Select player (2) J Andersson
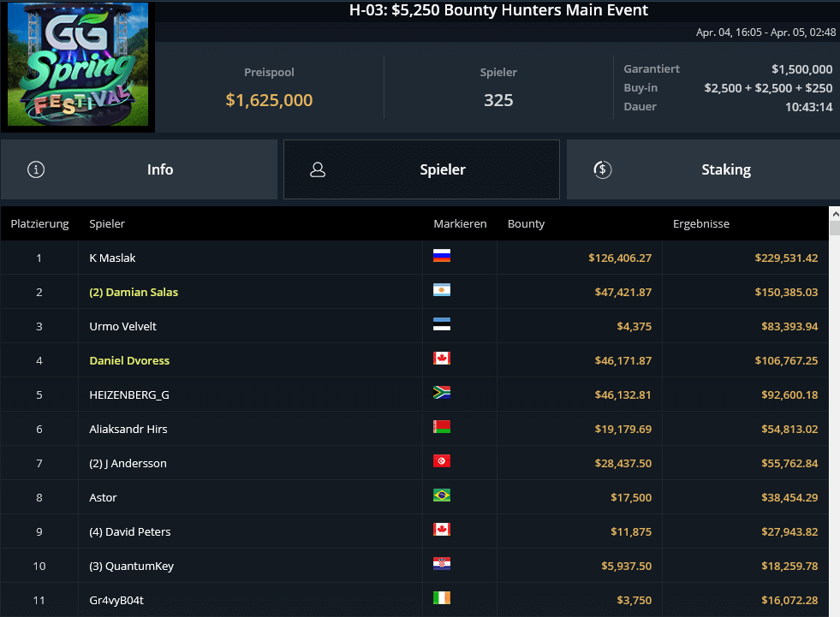 pos(128,464)
